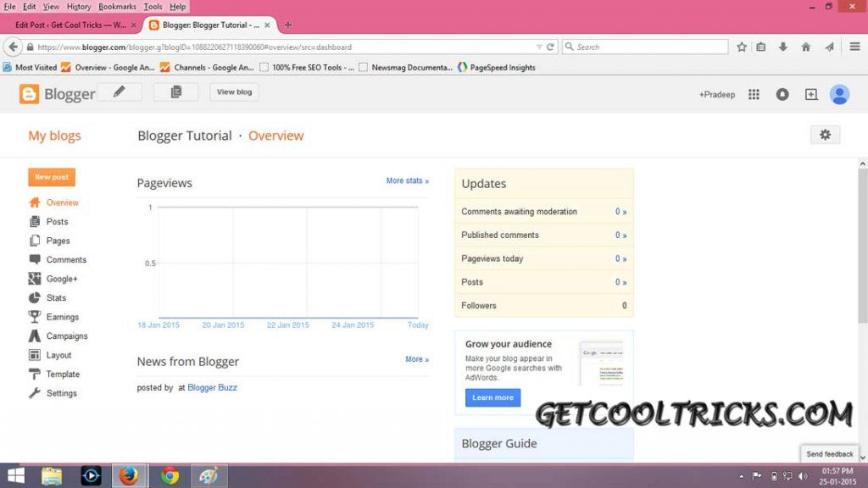
Task: Click the Google+ share plus icon
Action: (x=811, y=95)
